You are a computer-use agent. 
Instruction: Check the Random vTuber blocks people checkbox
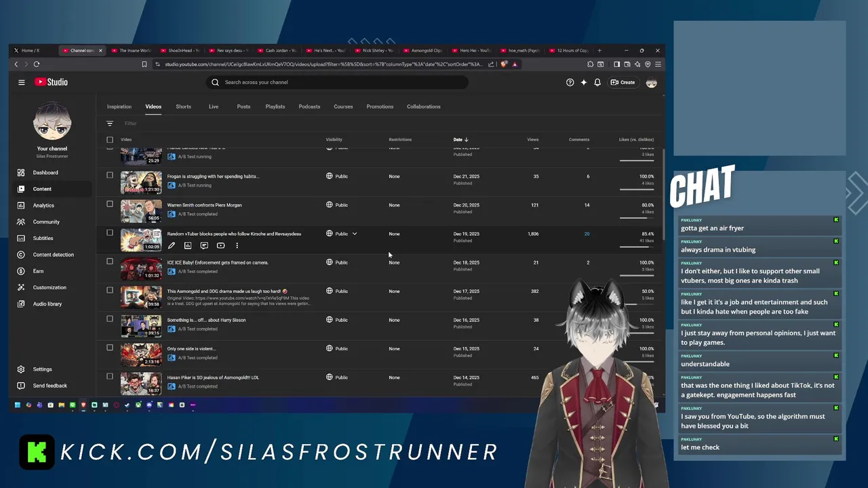[110, 232]
